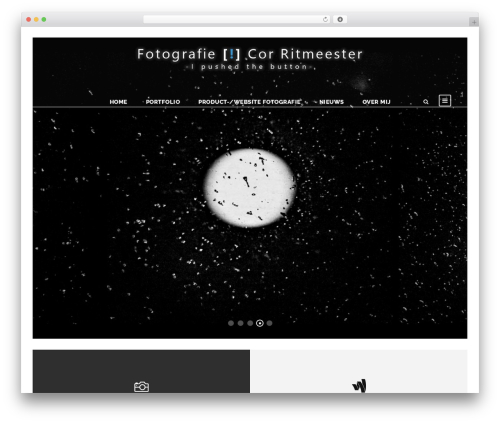Click the red close window button
Screen dimensions: 500x423
pos(29,20)
